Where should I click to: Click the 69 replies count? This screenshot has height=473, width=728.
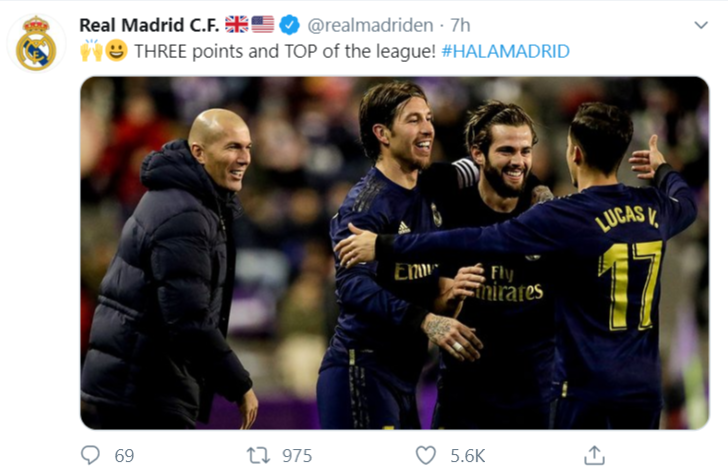[x=124, y=456]
